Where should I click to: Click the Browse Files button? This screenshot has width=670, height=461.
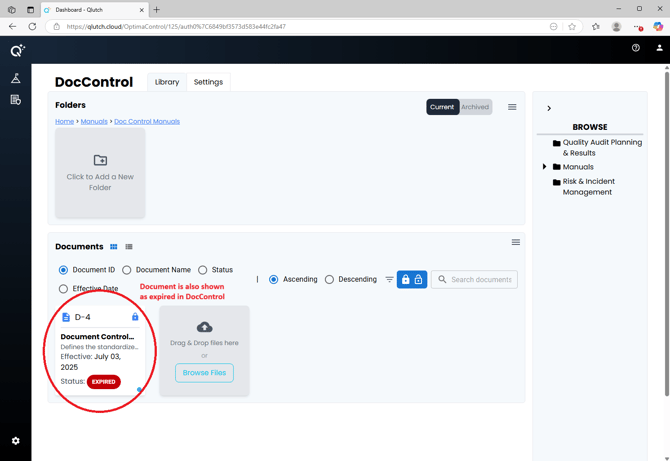(x=204, y=373)
